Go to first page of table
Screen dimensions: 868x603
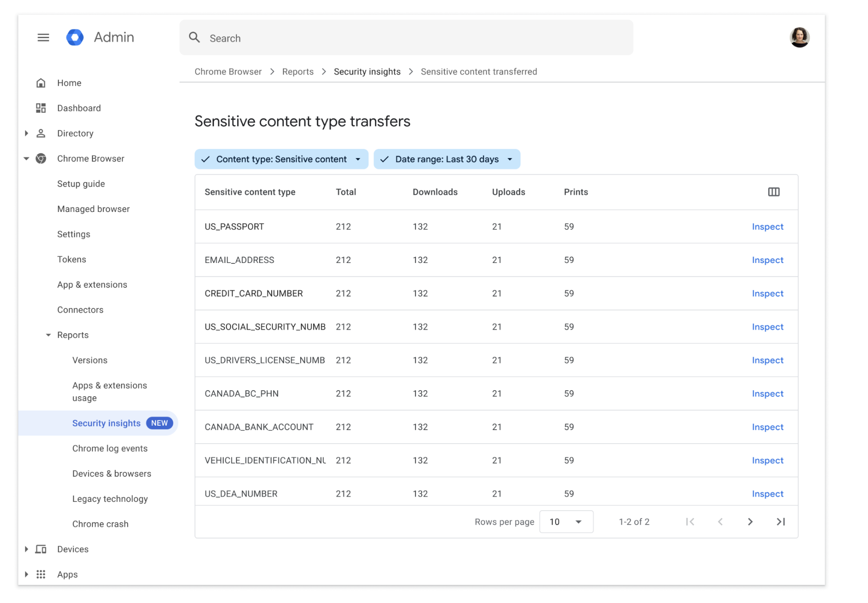(690, 522)
